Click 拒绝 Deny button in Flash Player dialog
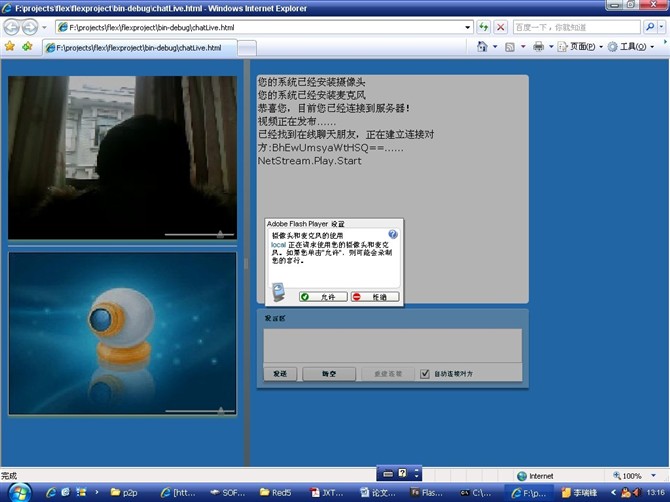 (x=375, y=297)
